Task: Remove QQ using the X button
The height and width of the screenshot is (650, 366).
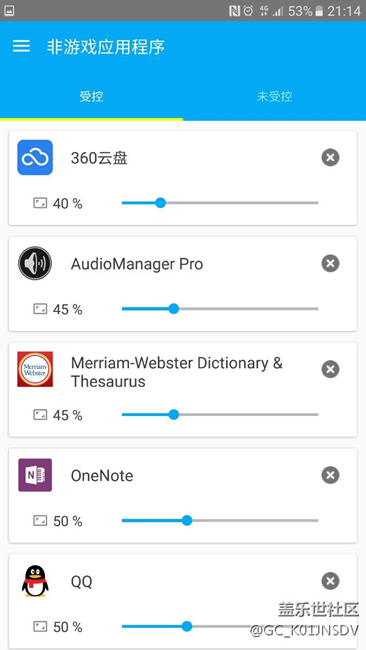Action: [330, 581]
